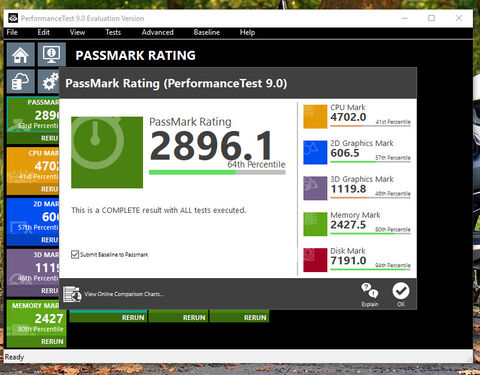Image resolution: width=480 pixels, height=375 pixels.
Task: Click the purple 3D Graphics Mark icon
Action: [x=315, y=188]
